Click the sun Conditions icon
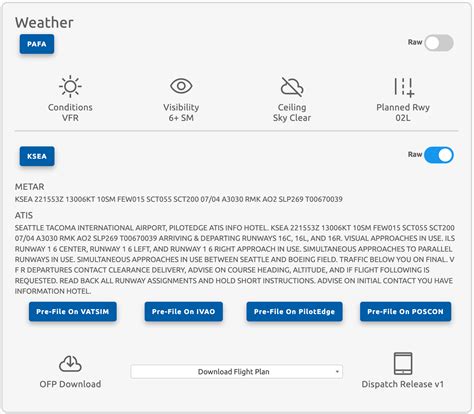 point(70,87)
